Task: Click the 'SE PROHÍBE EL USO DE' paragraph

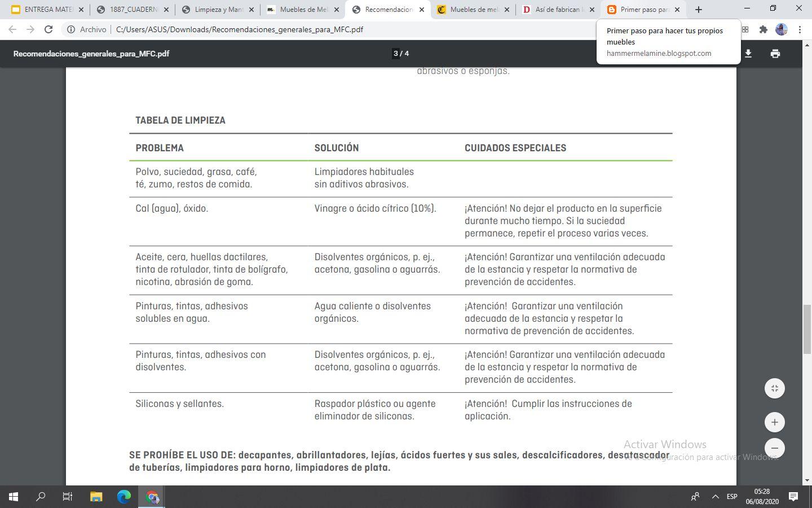Action: [x=399, y=461]
